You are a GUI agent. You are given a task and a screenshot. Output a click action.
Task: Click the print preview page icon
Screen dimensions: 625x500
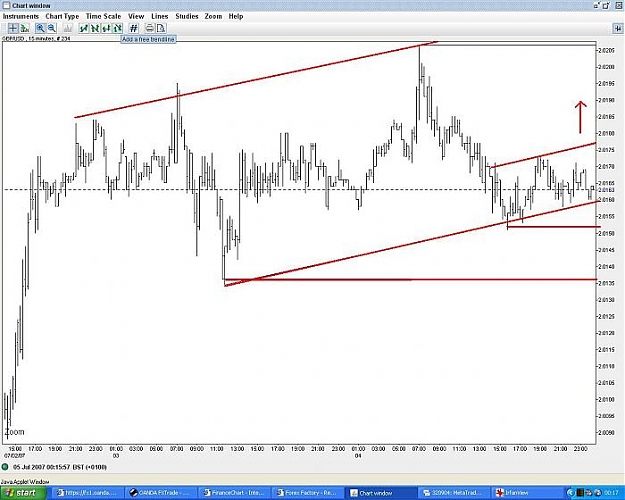coord(161,28)
